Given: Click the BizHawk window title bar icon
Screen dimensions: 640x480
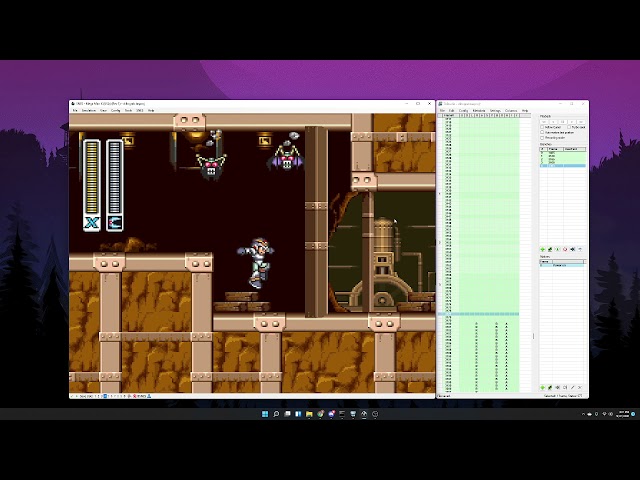Looking at the screenshot, I should coord(73,104).
